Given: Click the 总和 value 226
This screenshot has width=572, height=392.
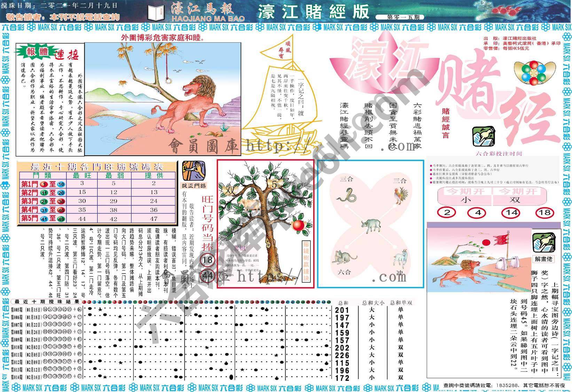Looking at the screenshot, I should pos(342,355).
